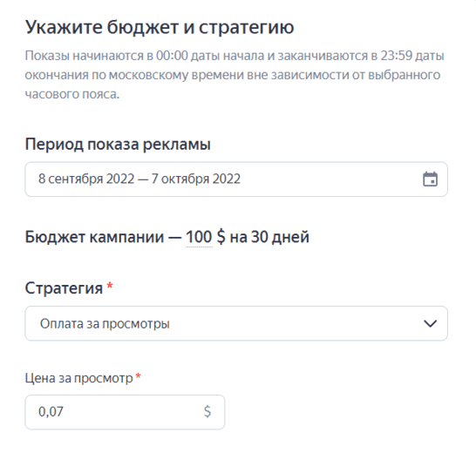This screenshot has height=453, width=476.
Task: Open the 8 сентября 2022 — 7 октября 2022 date field
Action: 236,179
